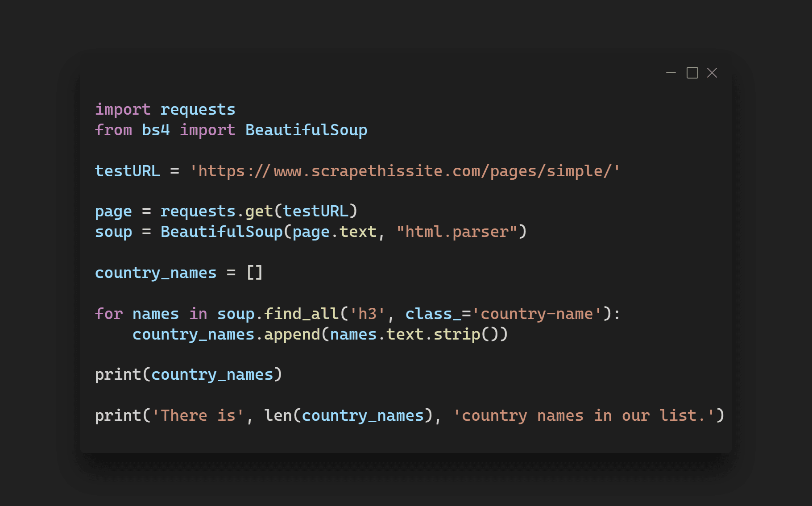Click the testURL variable being assigned
This screenshot has width=812, height=506.
[x=127, y=171]
